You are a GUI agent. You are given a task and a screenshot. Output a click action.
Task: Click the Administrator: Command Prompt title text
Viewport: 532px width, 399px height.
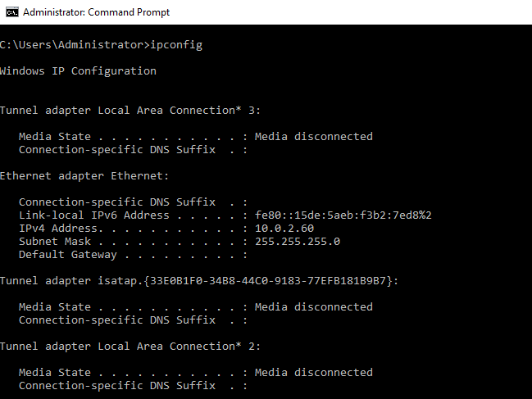click(97, 12)
